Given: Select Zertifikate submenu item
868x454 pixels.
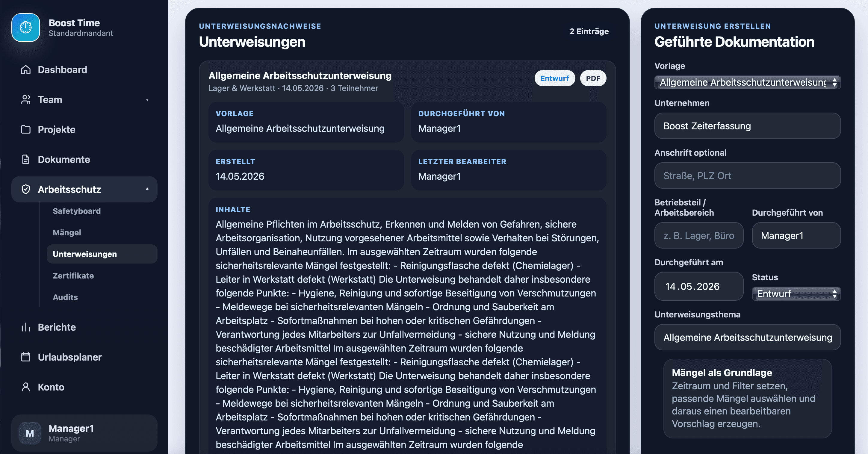Looking at the screenshot, I should tap(102, 276).
